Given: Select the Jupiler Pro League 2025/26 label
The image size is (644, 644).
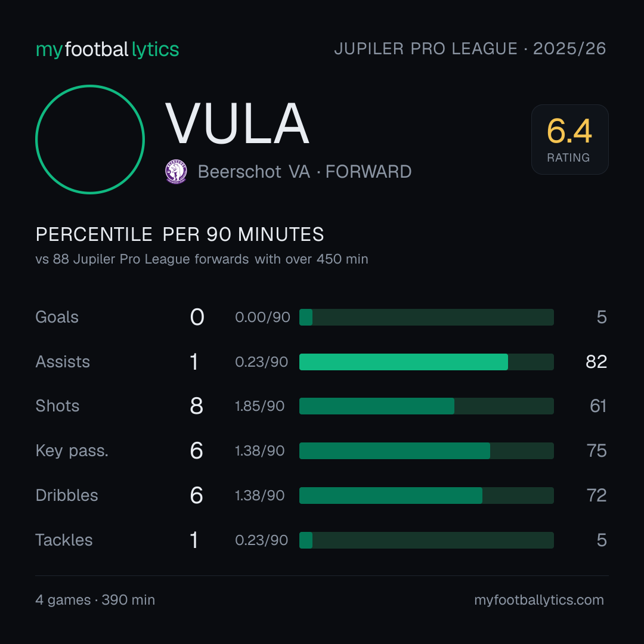Looking at the screenshot, I should (x=470, y=49).
